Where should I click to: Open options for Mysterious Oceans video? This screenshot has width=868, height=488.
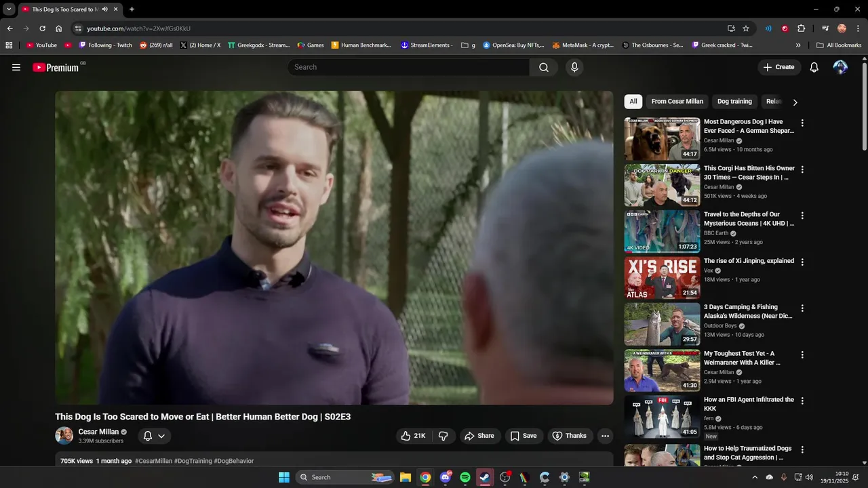(802, 216)
